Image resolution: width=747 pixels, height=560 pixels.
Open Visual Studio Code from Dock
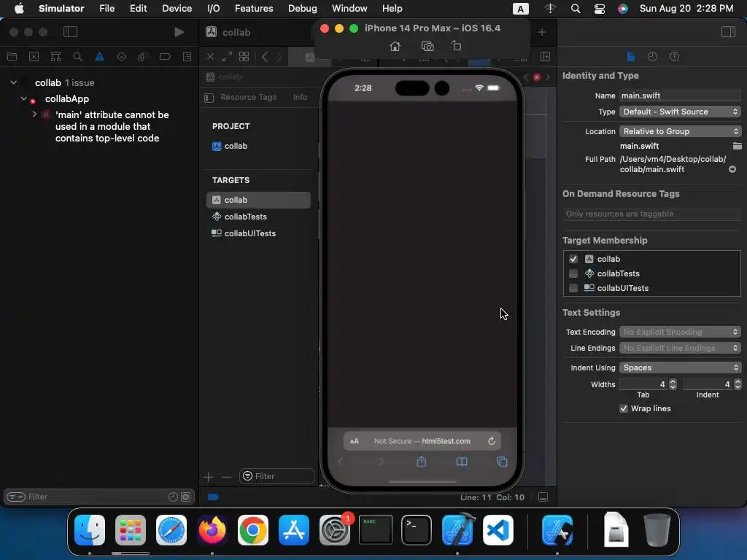pyautogui.click(x=498, y=530)
